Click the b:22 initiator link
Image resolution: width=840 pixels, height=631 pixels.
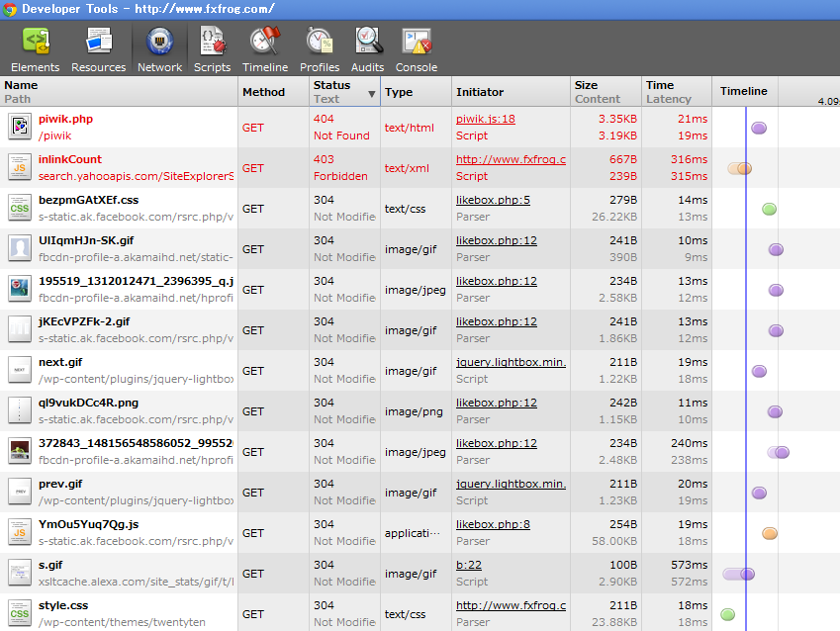[468, 565]
